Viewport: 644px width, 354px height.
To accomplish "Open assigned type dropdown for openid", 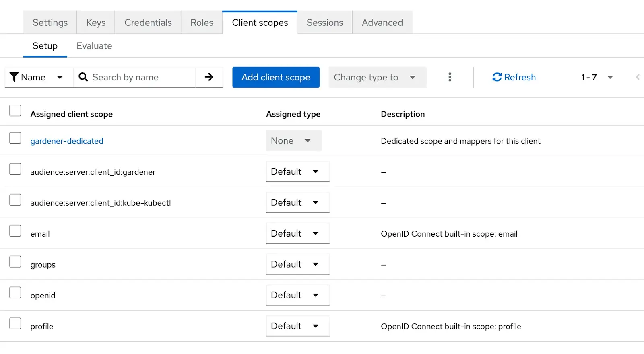I will (298, 295).
